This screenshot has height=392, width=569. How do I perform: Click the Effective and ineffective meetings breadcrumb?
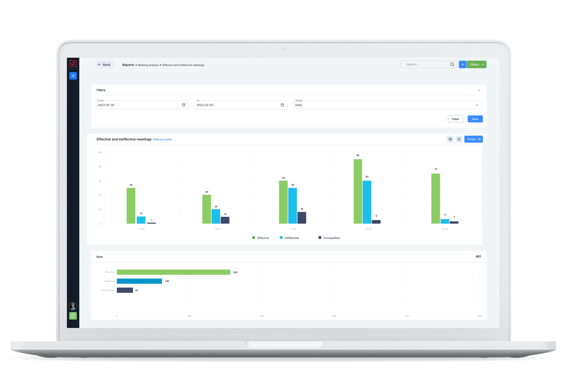pos(183,65)
